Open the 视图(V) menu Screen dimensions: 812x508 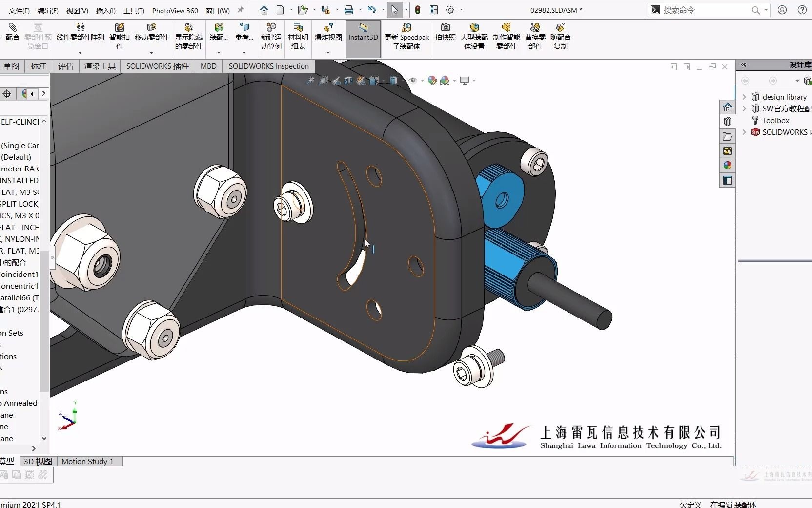(x=77, y=10)
